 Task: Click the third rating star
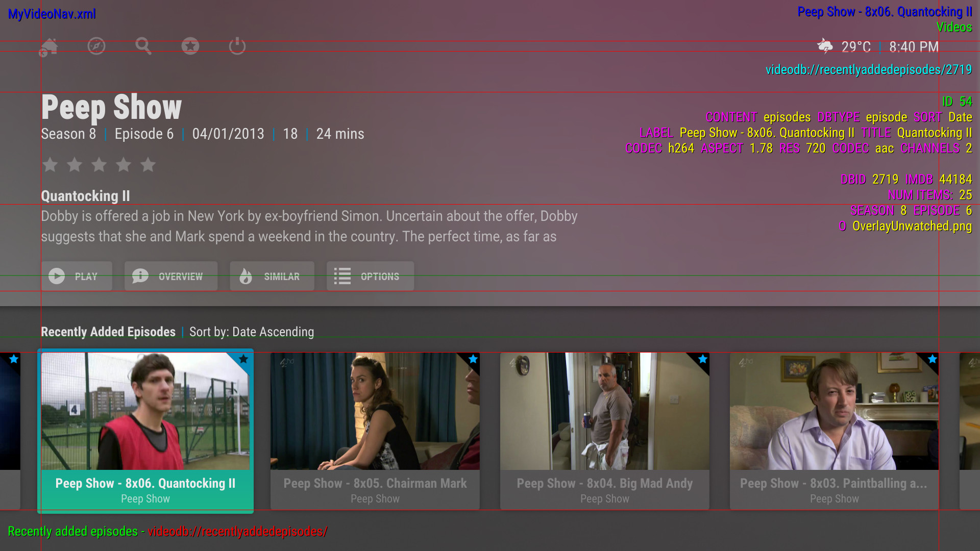tap(99, 165)
